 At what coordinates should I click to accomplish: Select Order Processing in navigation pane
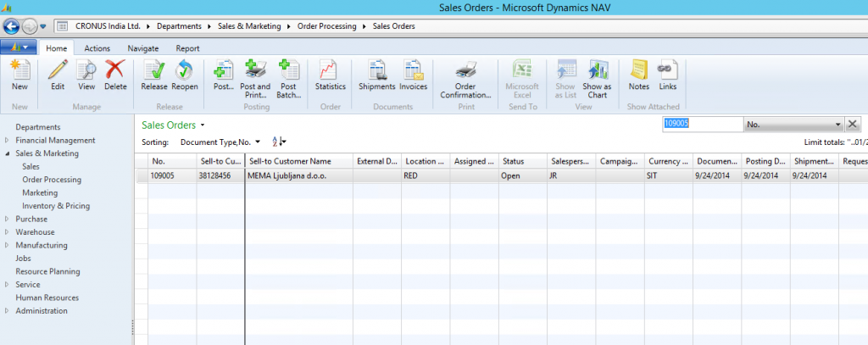point(52,180)
